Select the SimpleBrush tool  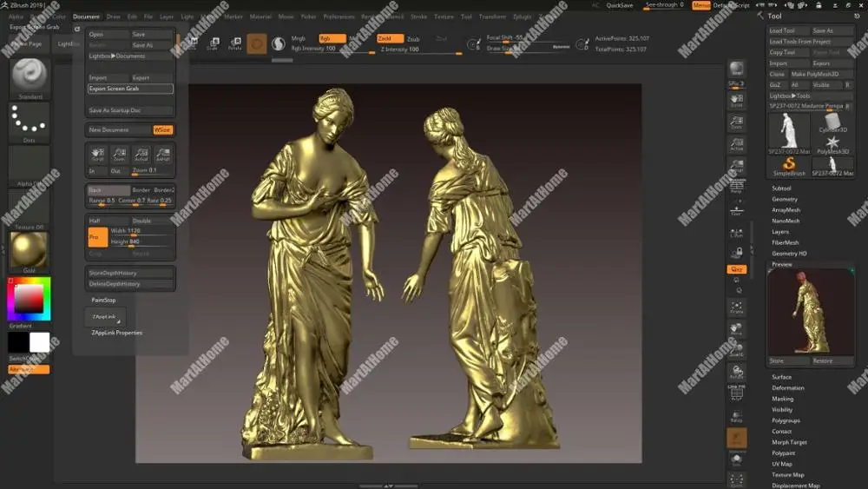coord(789,166)
